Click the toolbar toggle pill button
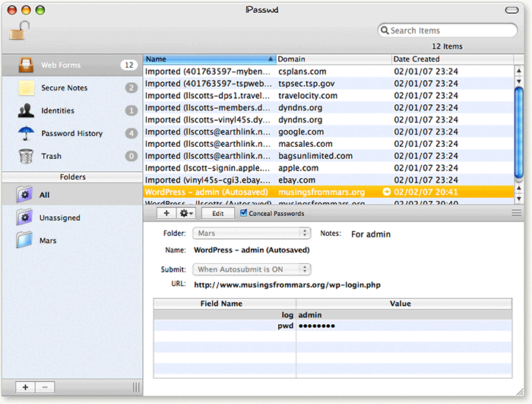This screenshot has width=532, height=404. (x=511, y=10)
